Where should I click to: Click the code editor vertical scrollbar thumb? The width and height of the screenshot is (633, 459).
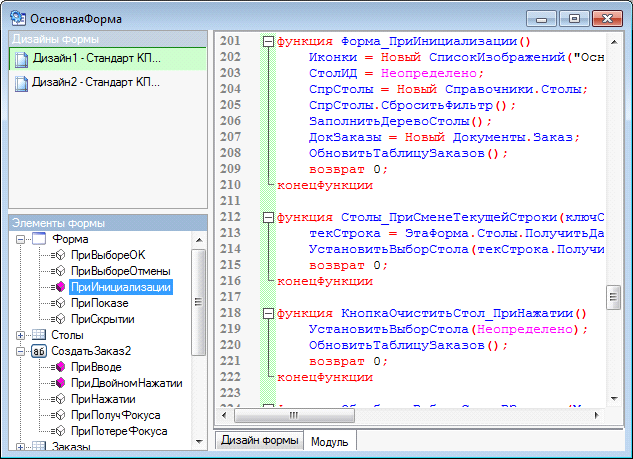tap(613, 297)
